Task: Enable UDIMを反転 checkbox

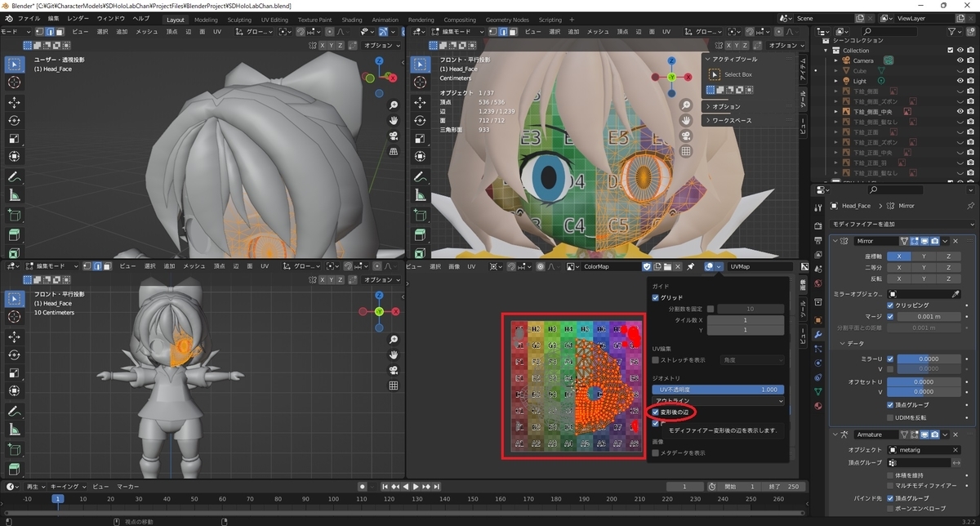Action: point(891,417)
